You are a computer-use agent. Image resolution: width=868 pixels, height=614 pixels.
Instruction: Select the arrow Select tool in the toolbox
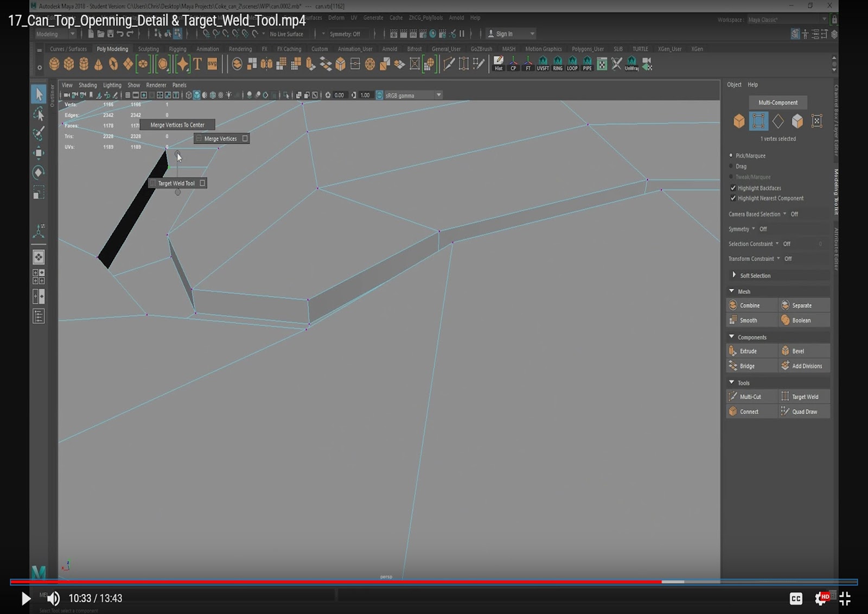(39, 93)
